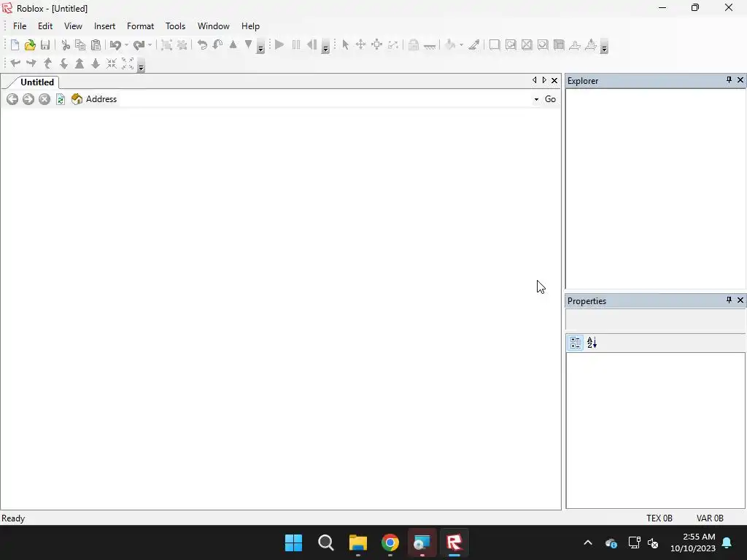
Task: Click the Go button
Action: coord(550,99)
